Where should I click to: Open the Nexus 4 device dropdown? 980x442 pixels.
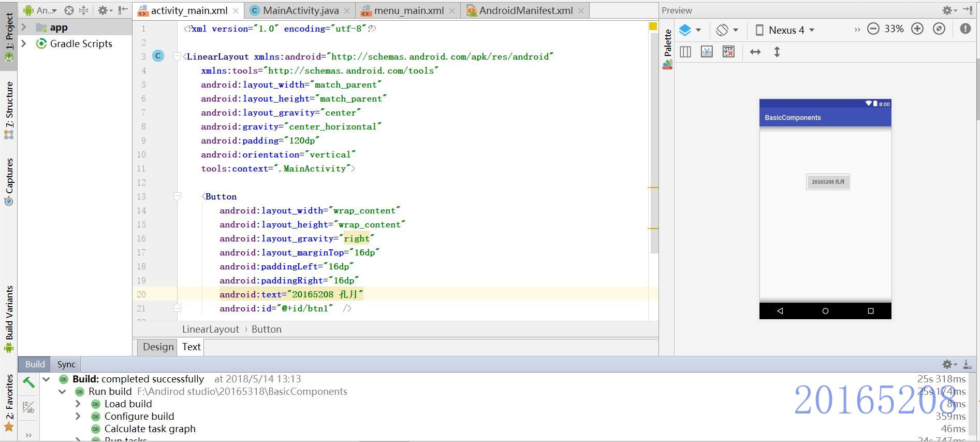tap(785, 30)
